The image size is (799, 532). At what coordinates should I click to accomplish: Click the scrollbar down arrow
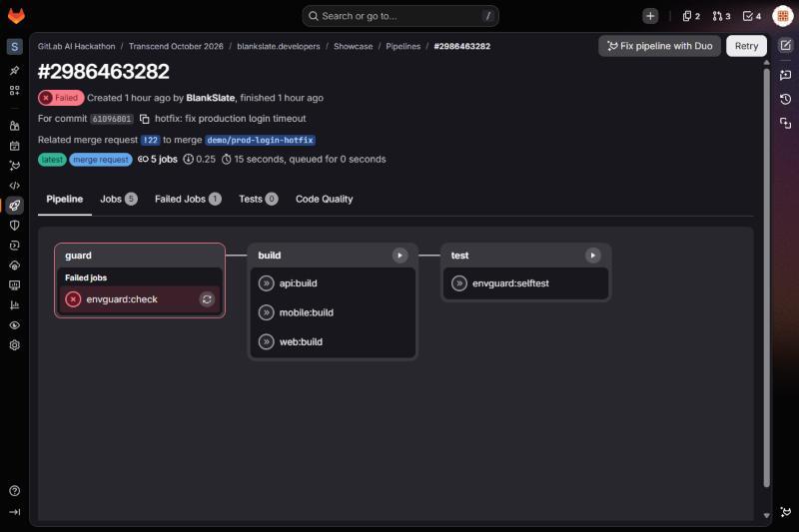click(766, 515)
